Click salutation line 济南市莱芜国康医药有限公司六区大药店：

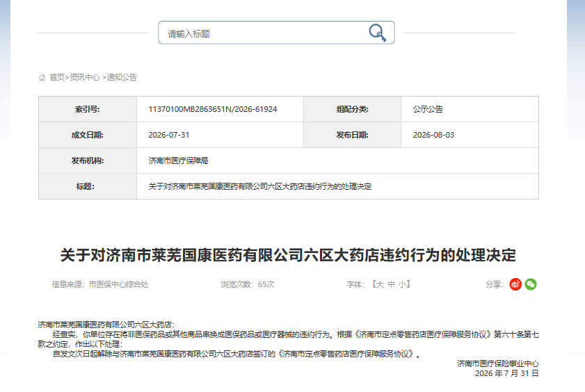tap(106, 325)
